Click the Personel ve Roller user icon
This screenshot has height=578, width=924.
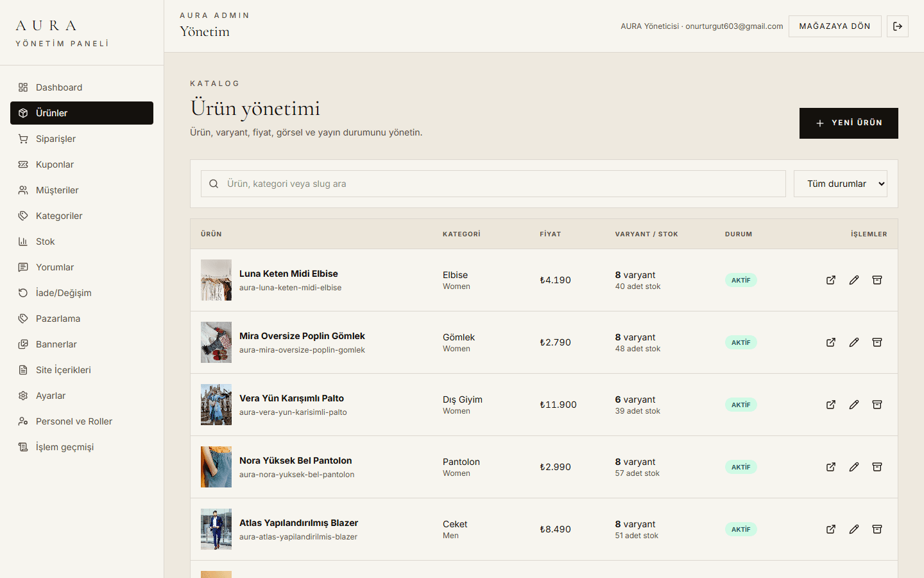click(23, 421)
